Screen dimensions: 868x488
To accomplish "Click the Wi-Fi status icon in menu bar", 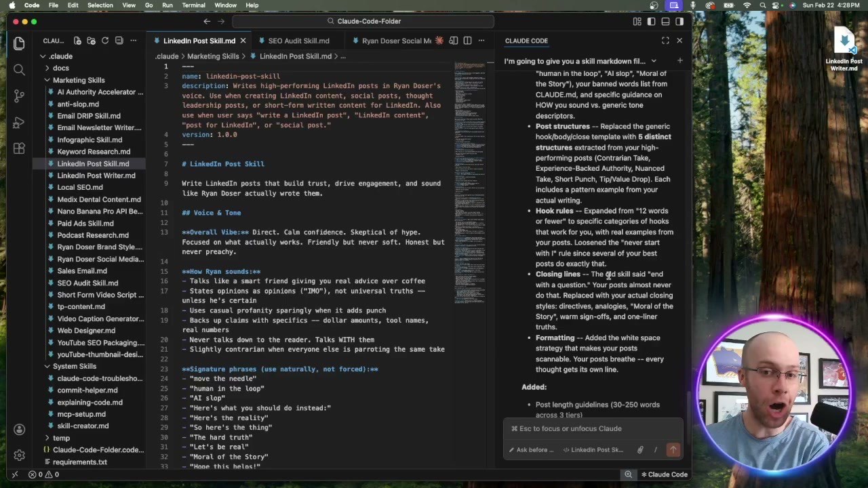I will 747,5.
